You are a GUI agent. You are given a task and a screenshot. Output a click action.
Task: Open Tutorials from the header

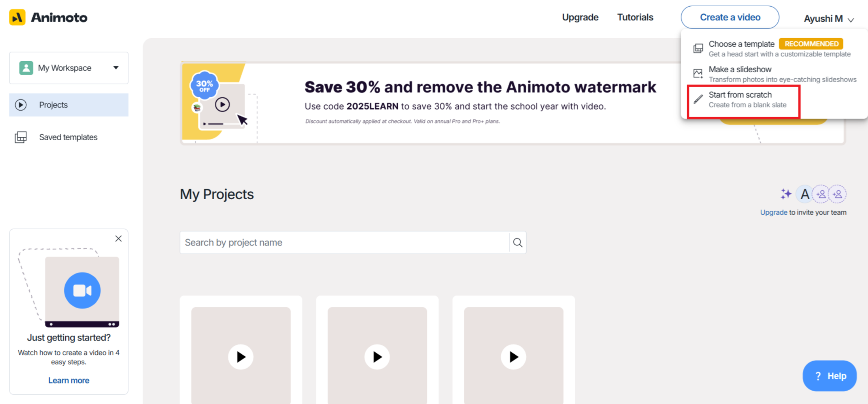(635, 17)
